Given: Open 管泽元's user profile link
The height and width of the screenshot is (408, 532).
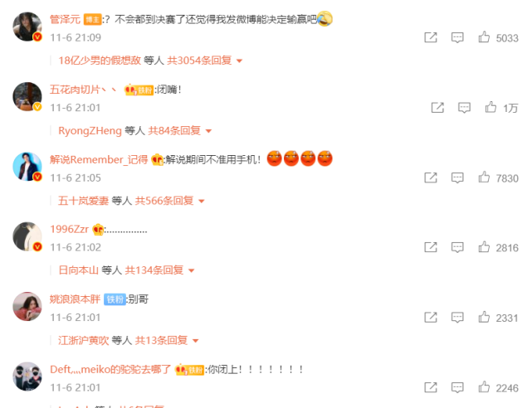Looking at the screenshot, I should pos(65,19).
